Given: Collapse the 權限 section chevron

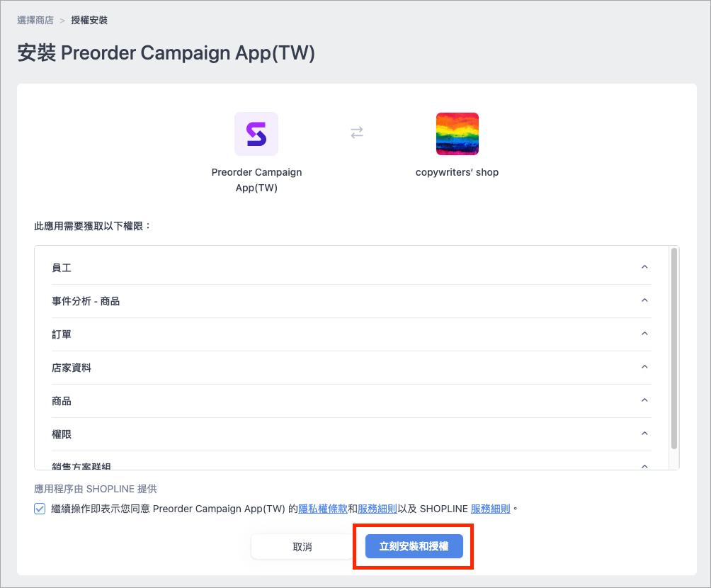Looking at the screenshot, I should (x=644, y=434).
